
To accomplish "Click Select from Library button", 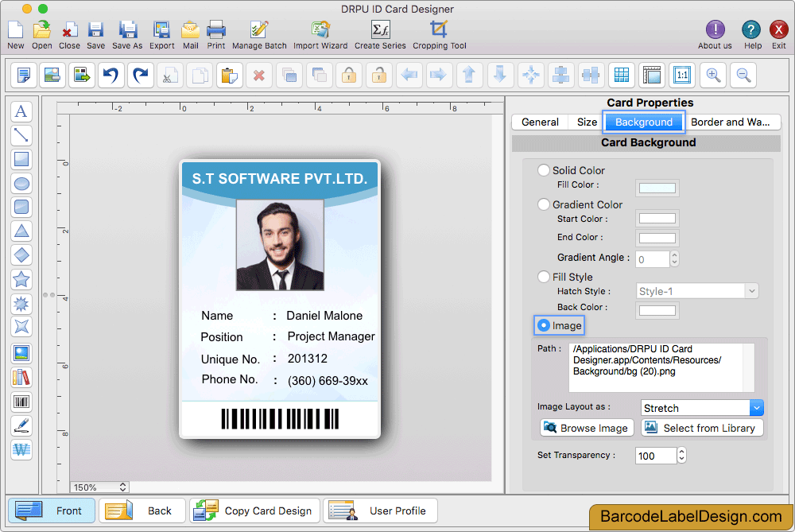I will coord(702,428).
